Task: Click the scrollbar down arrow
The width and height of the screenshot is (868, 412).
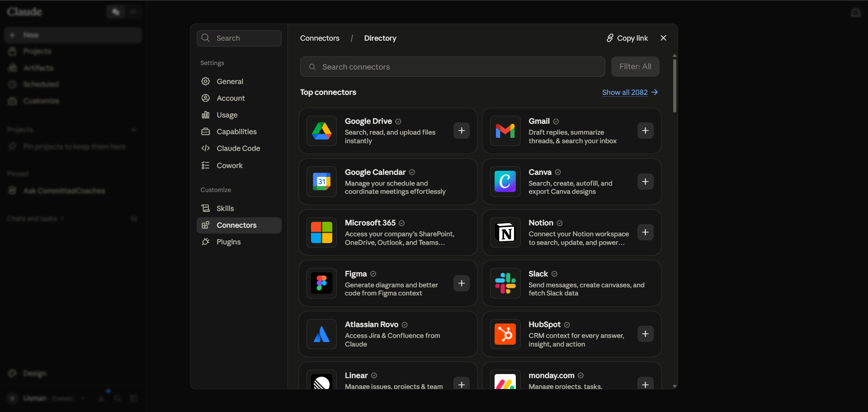Action: [x=675, y=386]
